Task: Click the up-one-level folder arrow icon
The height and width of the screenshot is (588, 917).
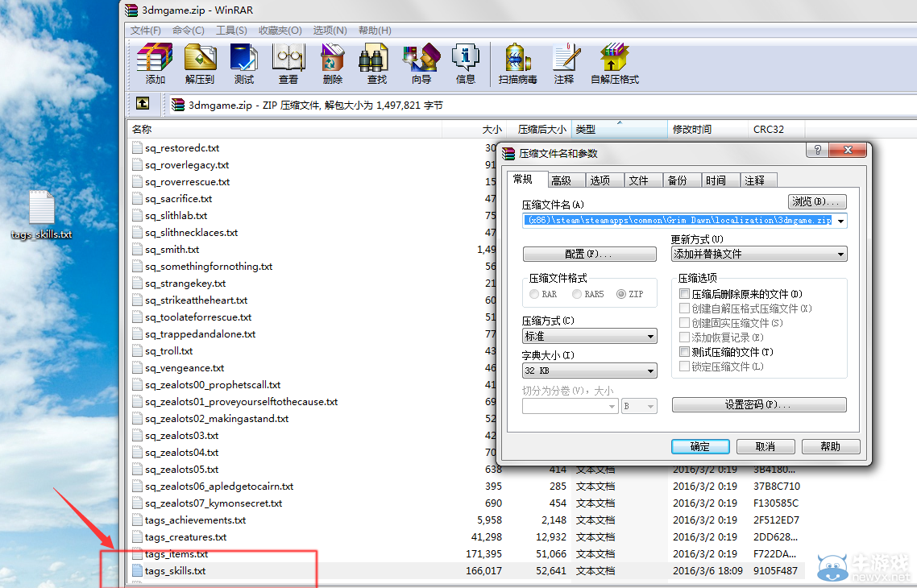Action: point(143,104)
